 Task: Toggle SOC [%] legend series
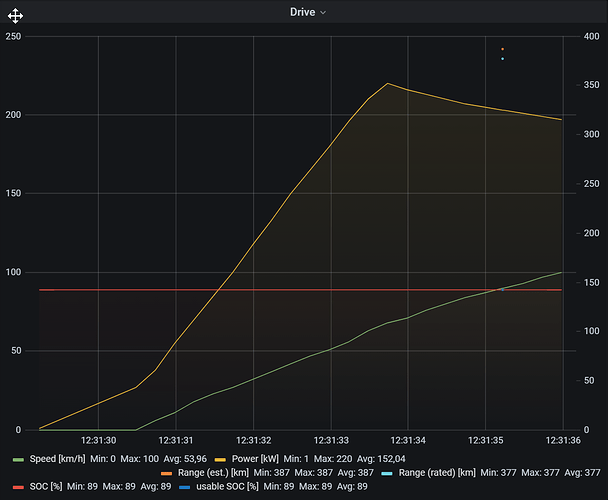(x=46, y=486)
